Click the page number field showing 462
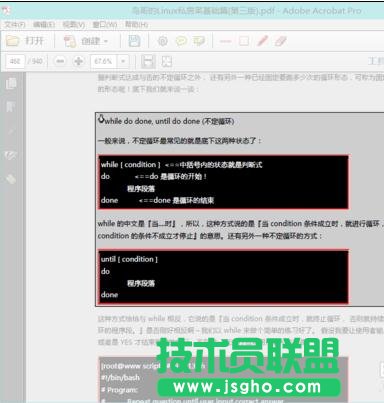This screenshot has width=384, height=403. point(15,61)
